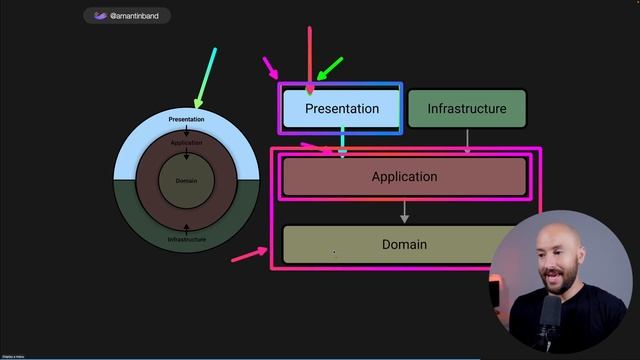Select the Application box in the layer diagram
The width and height of the screenshot is (640, 360).
tap(404, 176)
